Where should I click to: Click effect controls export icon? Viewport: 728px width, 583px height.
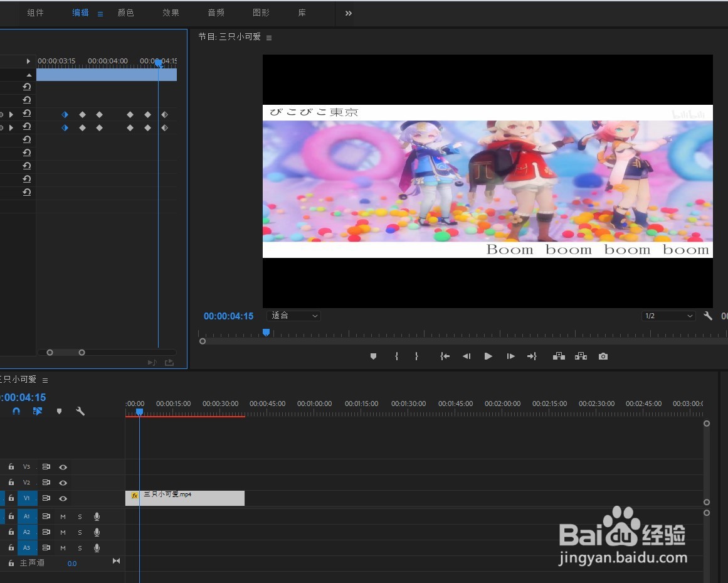(x=169, y=362)
